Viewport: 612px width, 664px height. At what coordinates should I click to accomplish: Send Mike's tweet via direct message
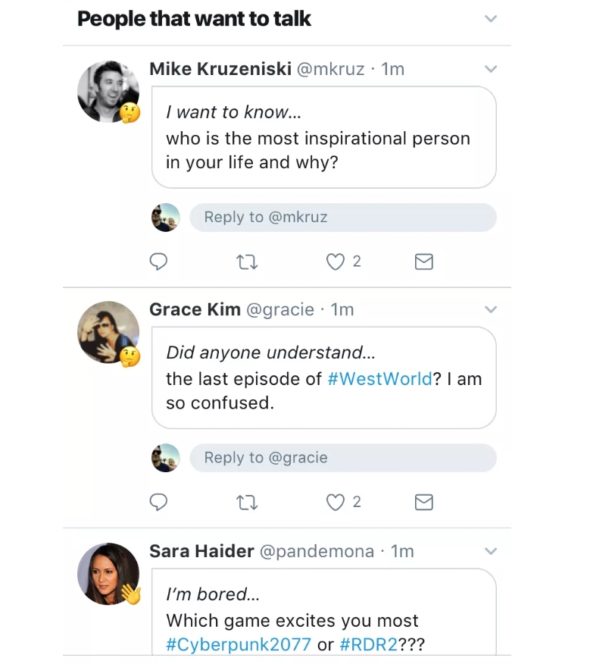coord(424,262)
